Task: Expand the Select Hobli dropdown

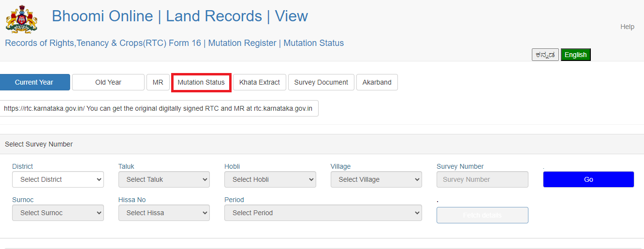Action: [x=270, y=179]
